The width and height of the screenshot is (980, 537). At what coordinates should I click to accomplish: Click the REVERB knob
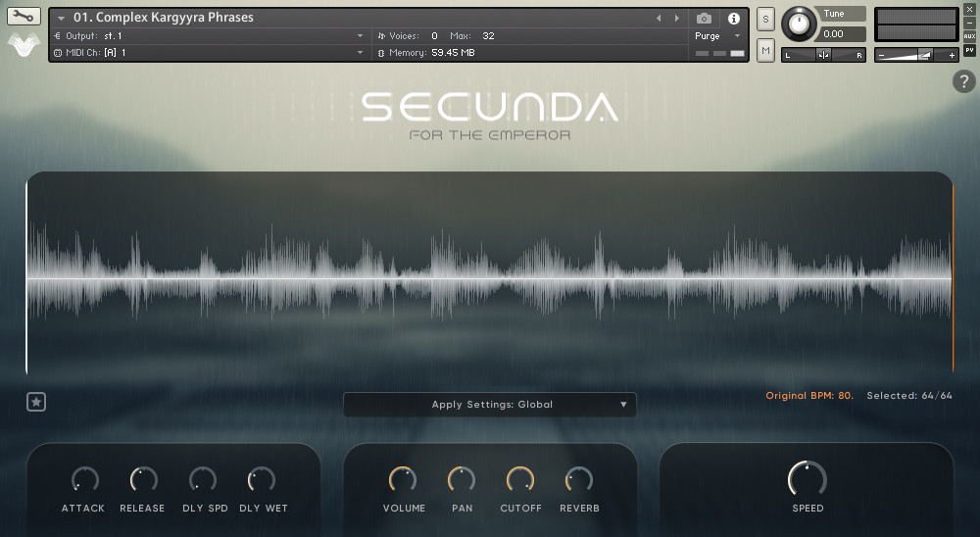(579, 479)
